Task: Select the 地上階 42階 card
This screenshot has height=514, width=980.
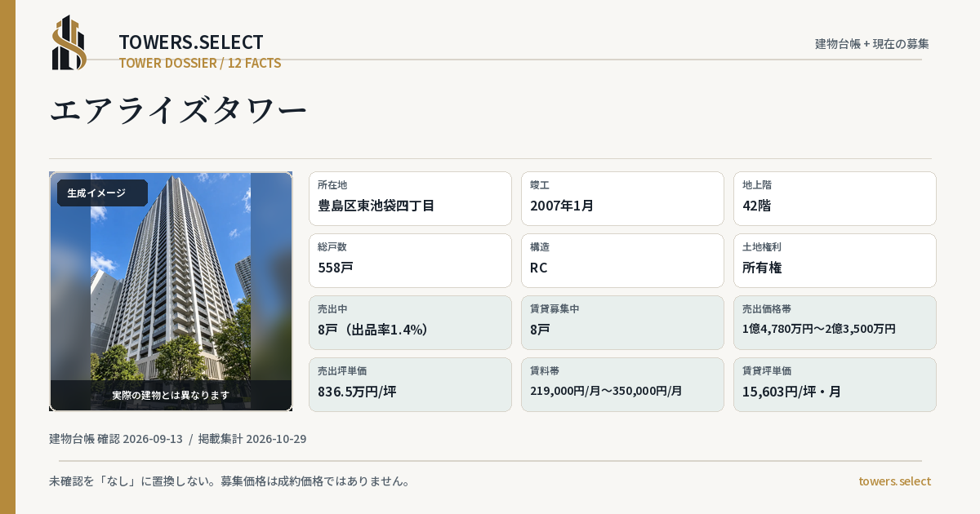Action: point(835,198)
